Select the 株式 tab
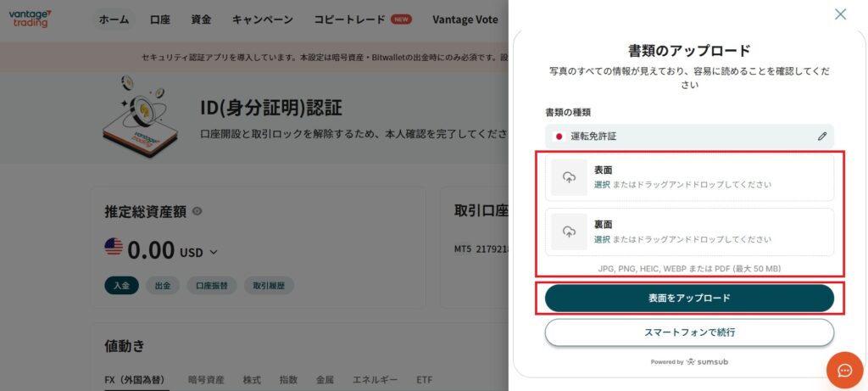This screenshot has width=868, height=391. click(252, 380)
